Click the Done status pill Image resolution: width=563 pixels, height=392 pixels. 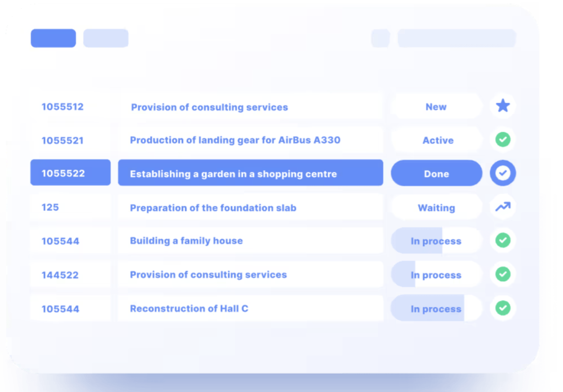tap(436, 173)
